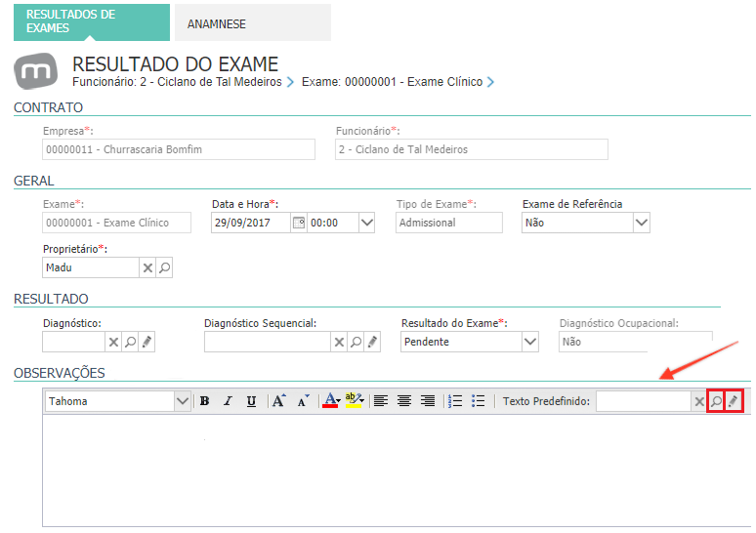Image resolution: width=756 pixels, height=533 pixels.
Task: Select the Funcionário field in Contrato
Action: (472, 149)
